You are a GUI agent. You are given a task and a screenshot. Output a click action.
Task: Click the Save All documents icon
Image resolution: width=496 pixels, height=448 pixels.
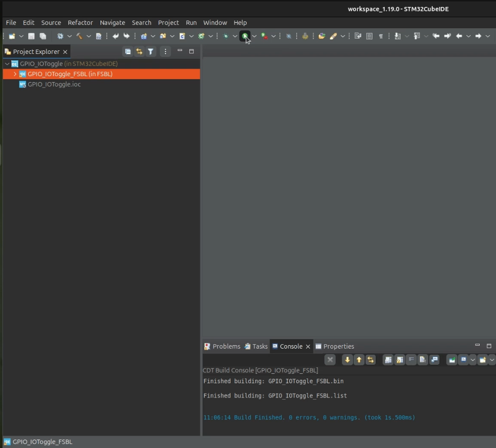(x=43, y=36)
